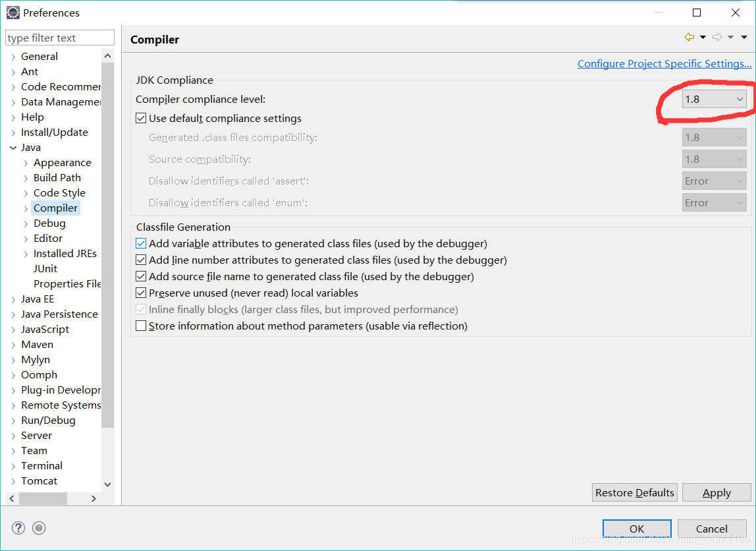This screenshot has width=756, height=551.
Task: Open the Back history dropdown arrow
Action: point(703,37)
